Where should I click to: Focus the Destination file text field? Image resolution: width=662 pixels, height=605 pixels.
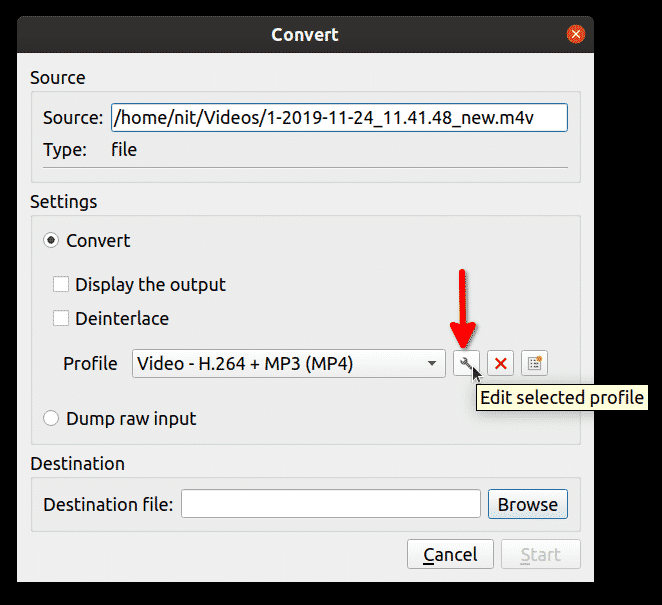pyautogui.click(x=331, y=504)
